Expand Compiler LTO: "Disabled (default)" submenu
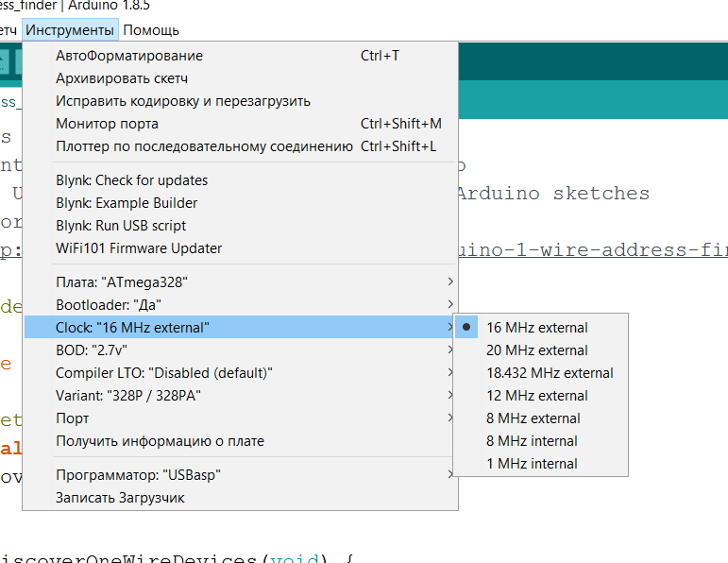The width and height of the screenshot is (728, 563). point(240,373)
